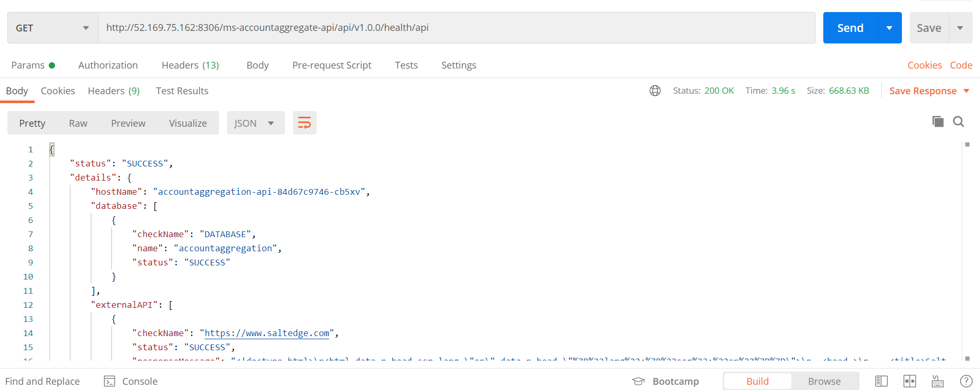This screenshot has width=980, height=390.
Task: Toggle the sidebar panel icon
Action: 881,381
